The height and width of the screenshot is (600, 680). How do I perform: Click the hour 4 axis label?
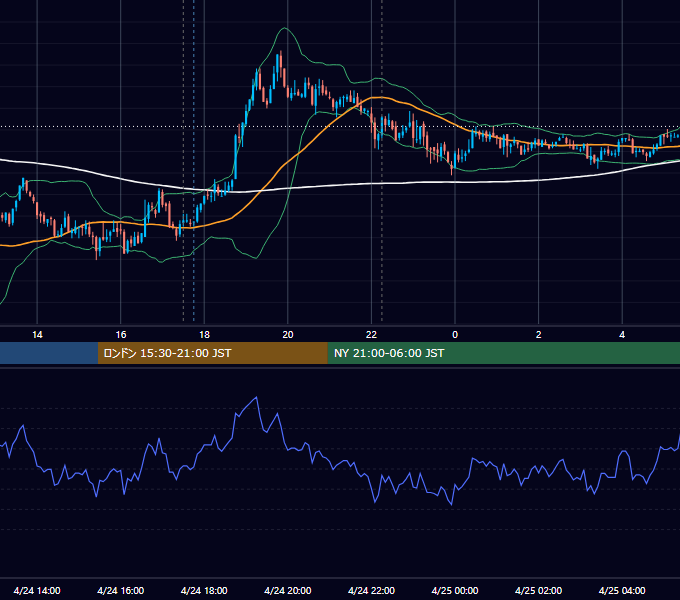(x=622, y=335)
